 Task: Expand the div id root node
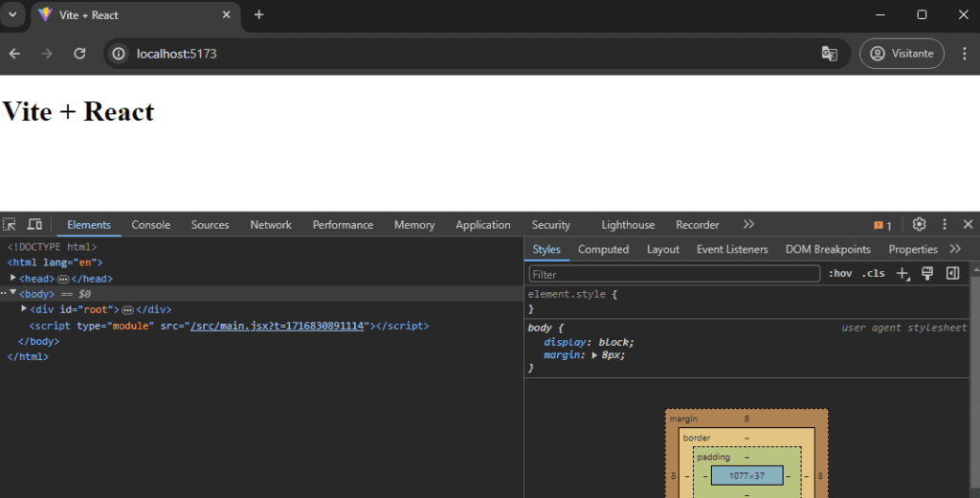[x=24, y=309]
